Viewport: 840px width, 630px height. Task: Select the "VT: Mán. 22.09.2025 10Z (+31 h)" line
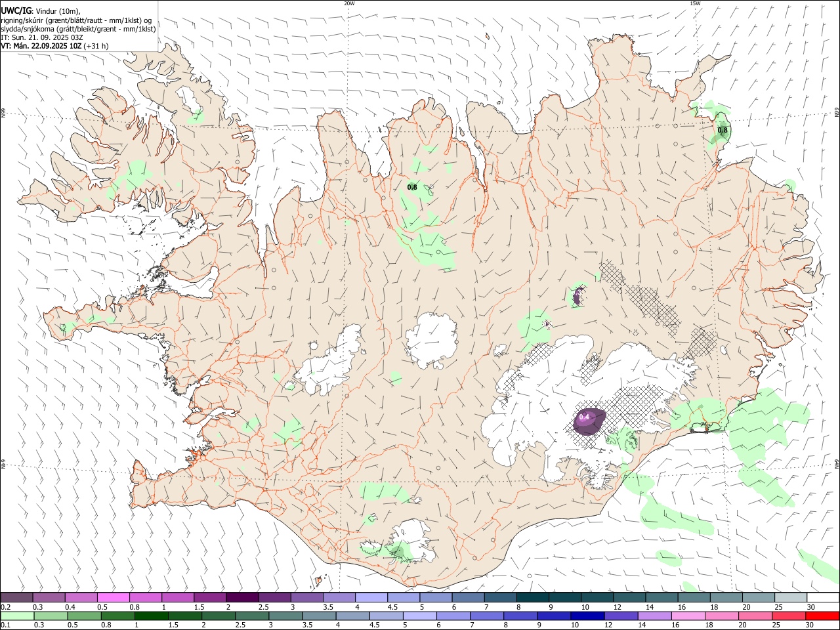point(55,46)
